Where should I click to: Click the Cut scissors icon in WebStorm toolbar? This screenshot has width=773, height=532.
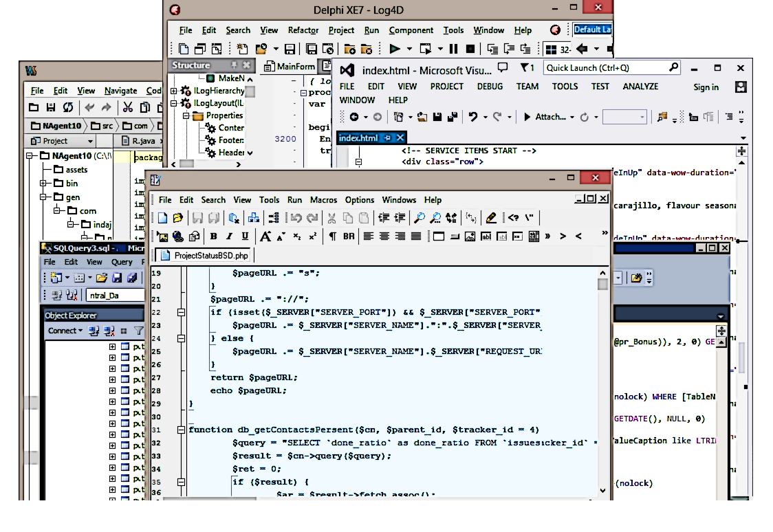[x=127, y=107]
